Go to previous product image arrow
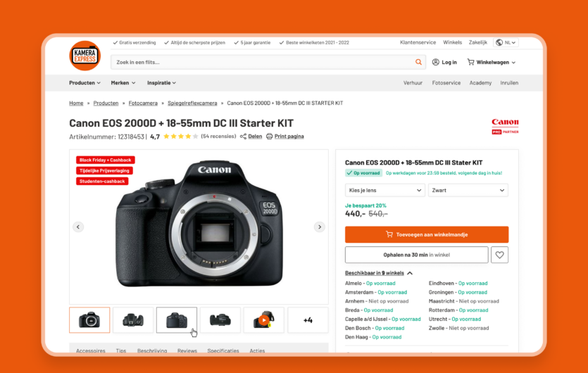This screenshot has height=373, width=588. (x=78, y=227)
